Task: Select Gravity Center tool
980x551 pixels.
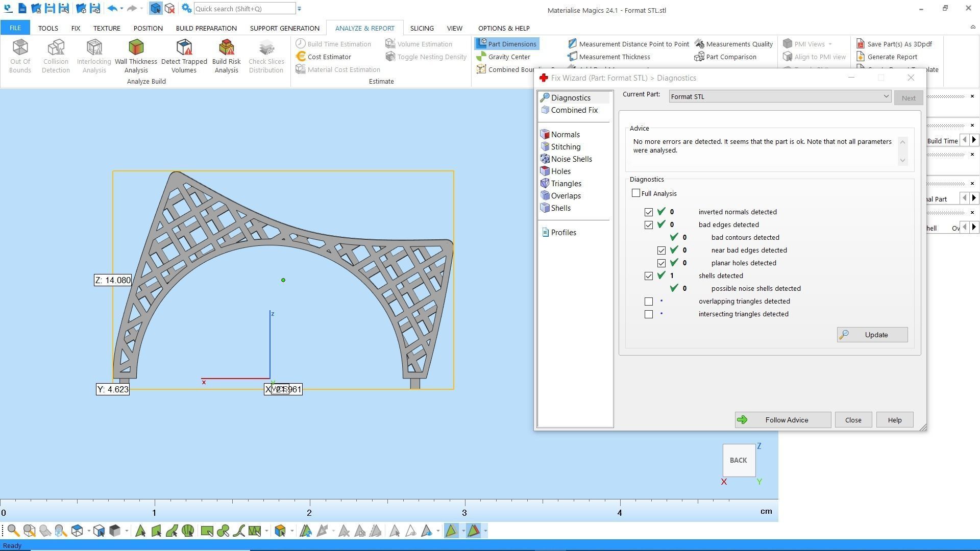Action: coord(508,57)
